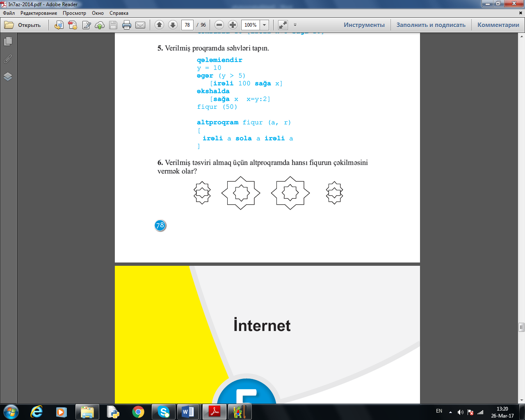Click the Print file icon
525x420 pixels.
tap(127, 25)
